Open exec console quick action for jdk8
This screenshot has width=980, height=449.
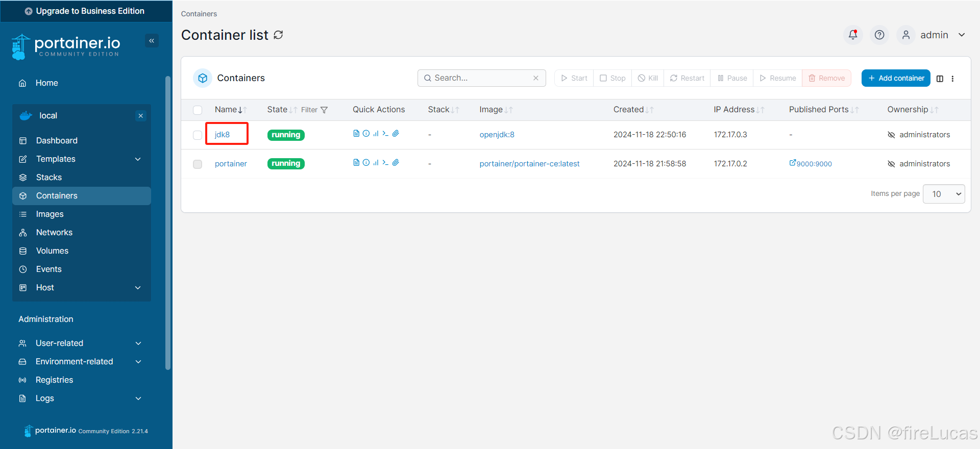pos(385,134)
